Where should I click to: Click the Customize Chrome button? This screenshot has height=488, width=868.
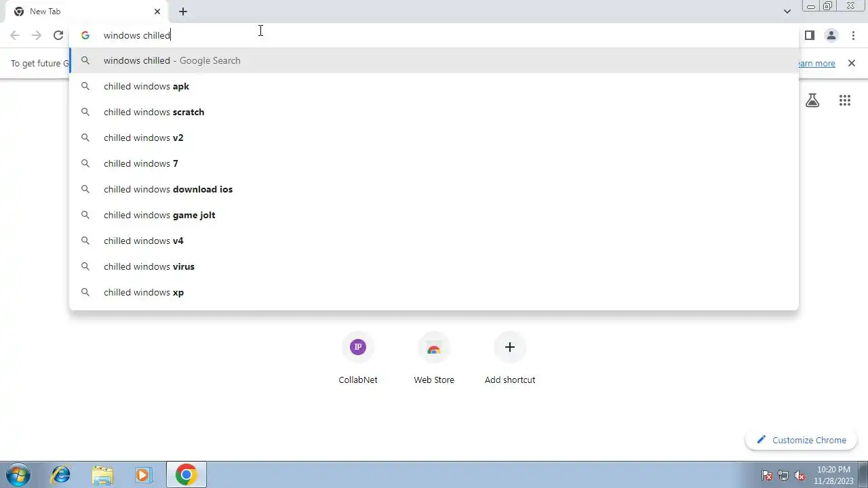coord(802,440)
